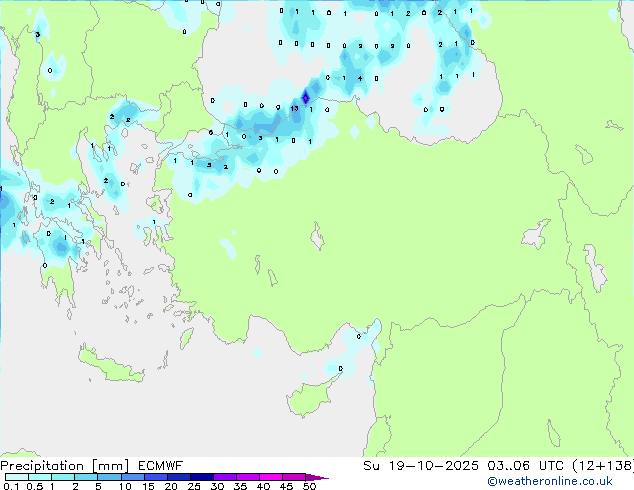Screen dimensions: 634x490
Task: Click the ECMWF model label
Action: tap(161, 466)
